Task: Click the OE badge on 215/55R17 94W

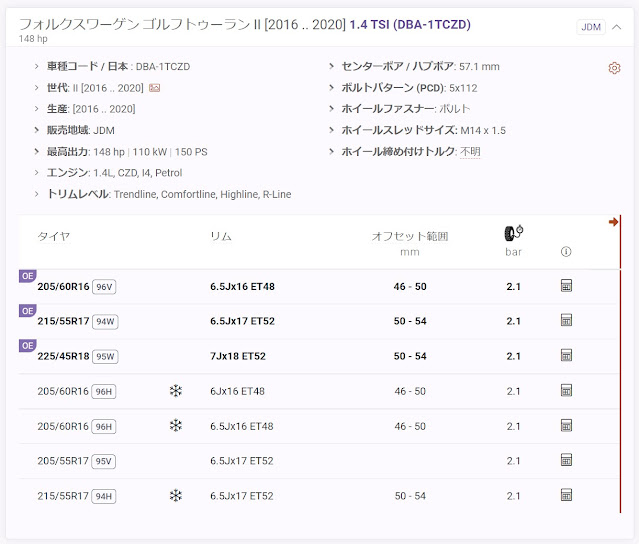Action: tap(27, 311)
